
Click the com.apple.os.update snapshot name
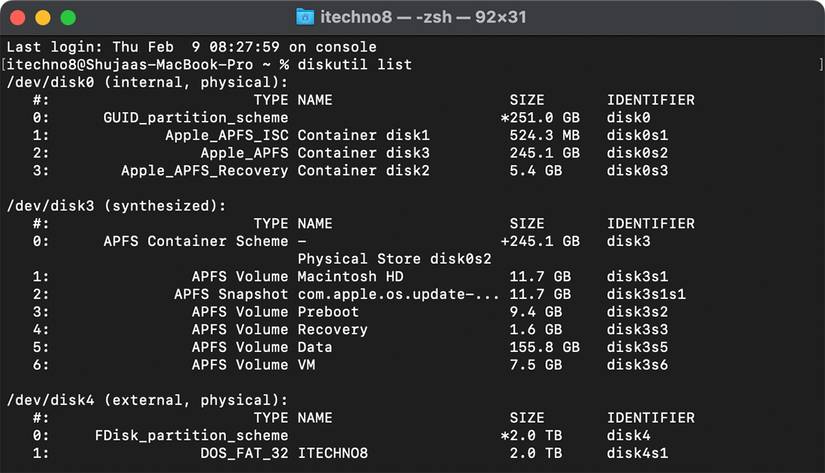click(398, 294)
